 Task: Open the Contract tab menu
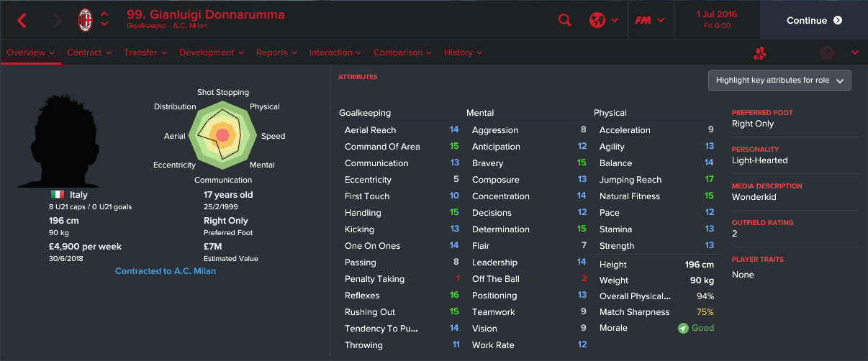[x=89, y=52]
